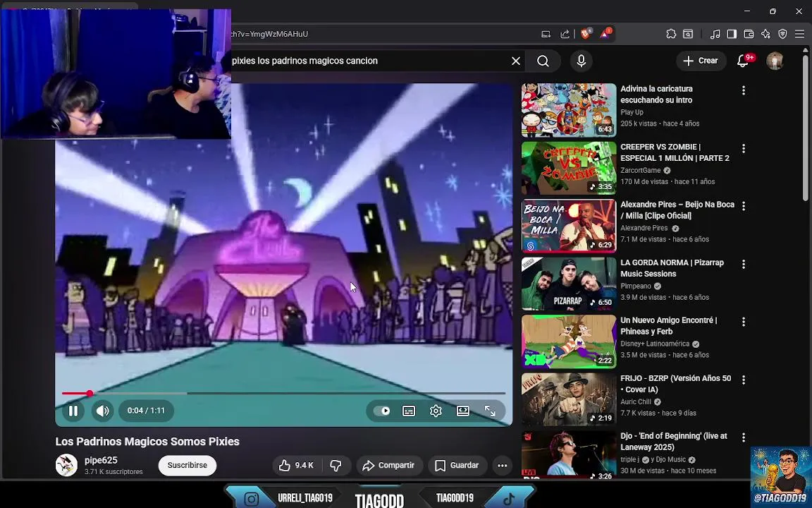Open ZarcortGame channel name
The width and height of the screenshot is (812, 508).
641,171
